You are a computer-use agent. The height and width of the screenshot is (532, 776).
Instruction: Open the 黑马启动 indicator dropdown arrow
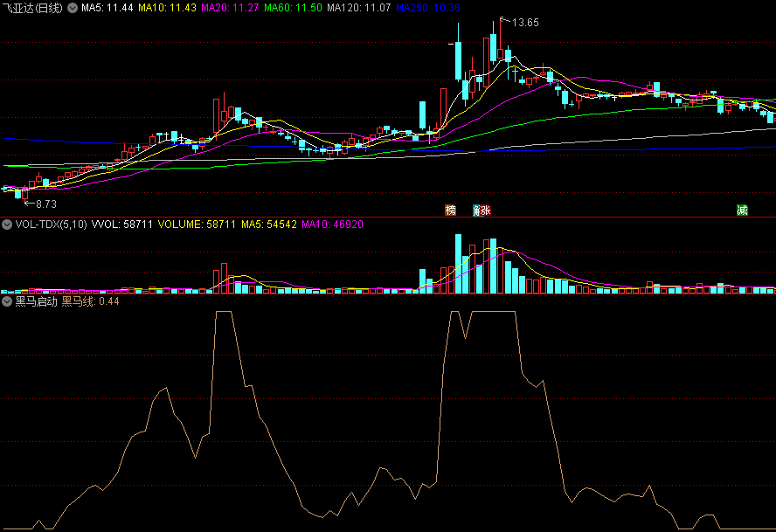(7, 301)
